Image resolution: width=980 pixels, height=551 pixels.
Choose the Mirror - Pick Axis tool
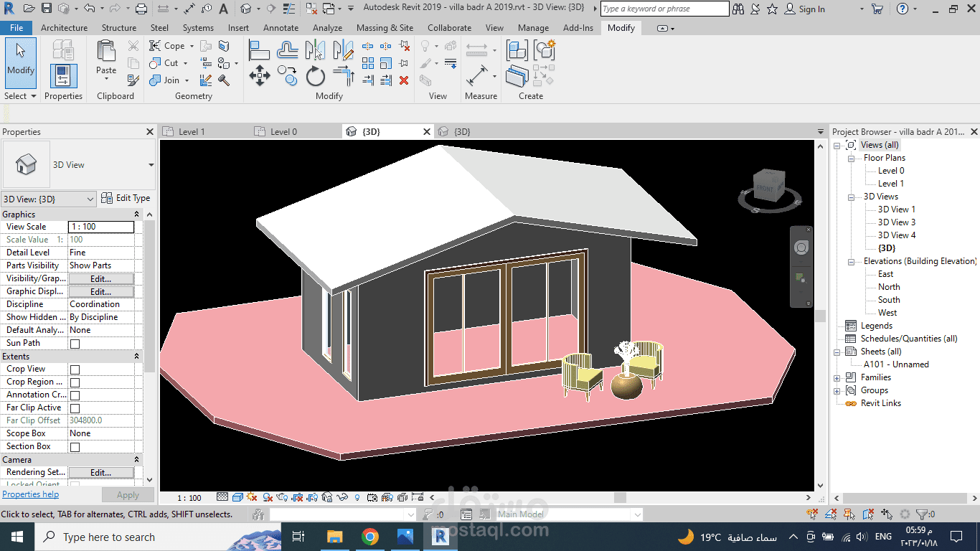pyautogui.click(x=316, y=50)
